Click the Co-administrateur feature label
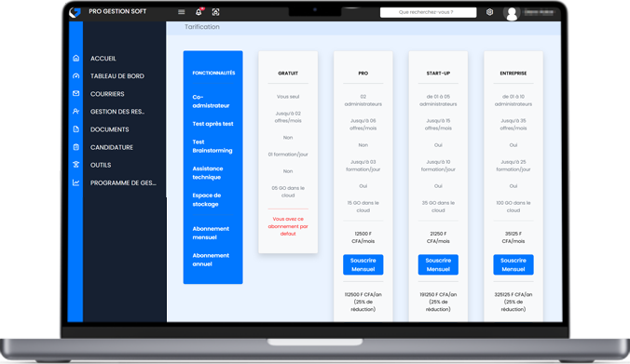 [x=211, y=101]
